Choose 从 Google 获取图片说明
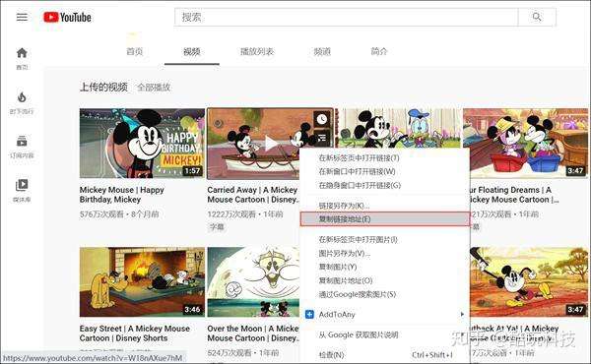This screenshot has height=364, width=591. click(384, 334)
